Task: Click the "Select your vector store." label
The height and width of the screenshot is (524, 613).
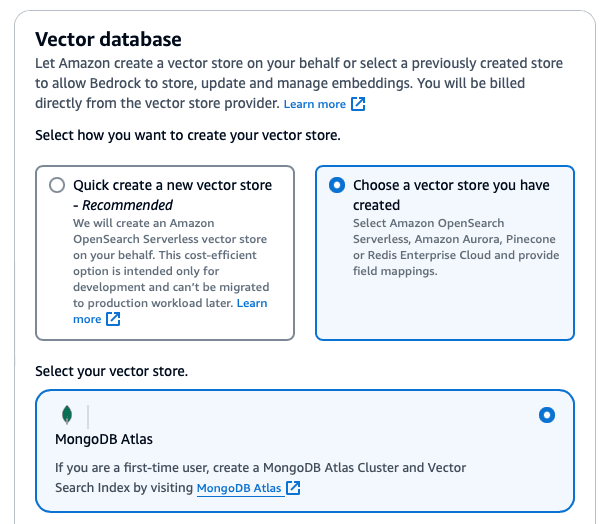Action: pos(111,371)
